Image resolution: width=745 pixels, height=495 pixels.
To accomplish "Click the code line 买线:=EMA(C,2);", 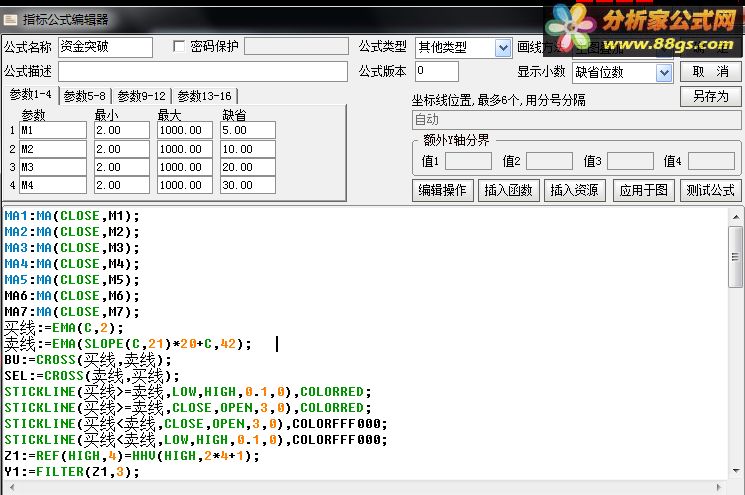I will (x=64, y=328).
